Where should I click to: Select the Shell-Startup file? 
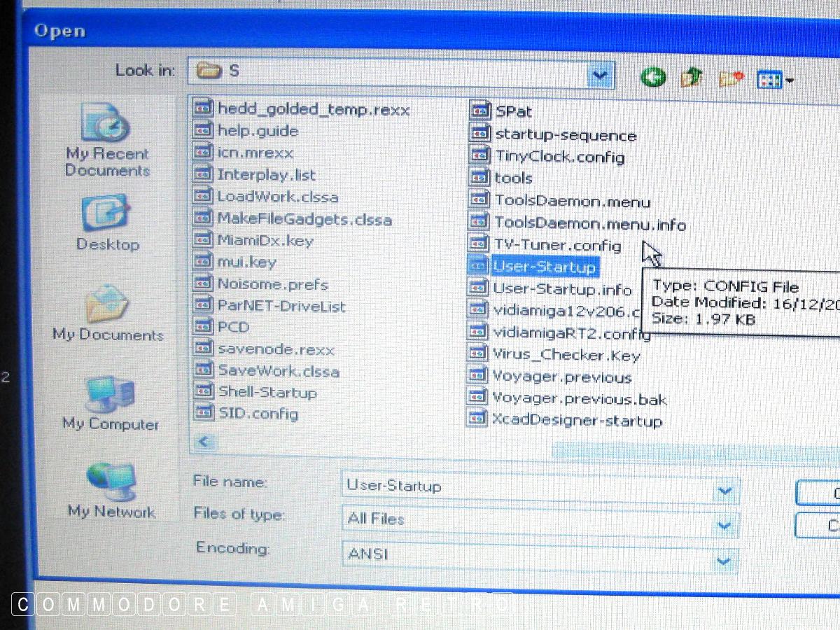pyautogui.click(x=267, y=392)
